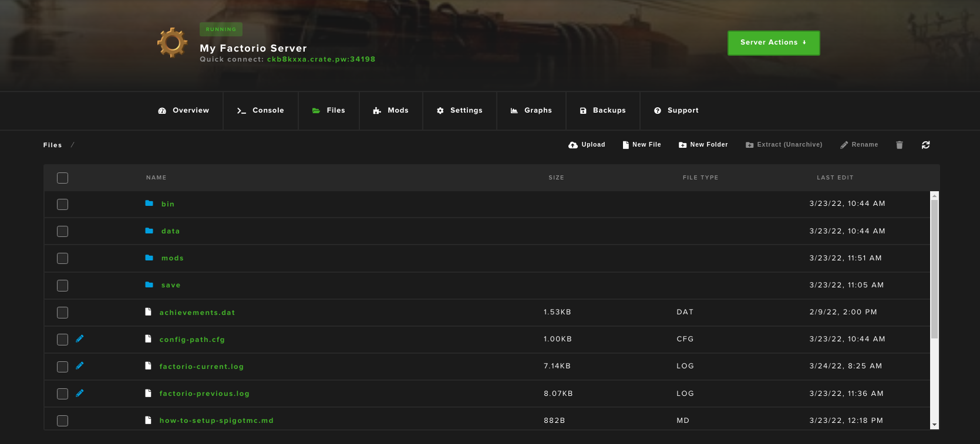Create a New File
980x444 pixels.
(642, 145)
